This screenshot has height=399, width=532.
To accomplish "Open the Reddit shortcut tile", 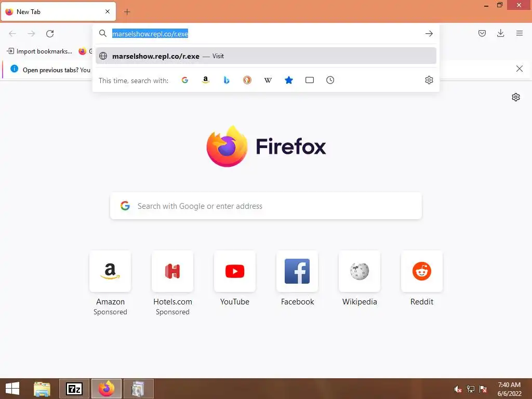I will [x=422, y=271].
